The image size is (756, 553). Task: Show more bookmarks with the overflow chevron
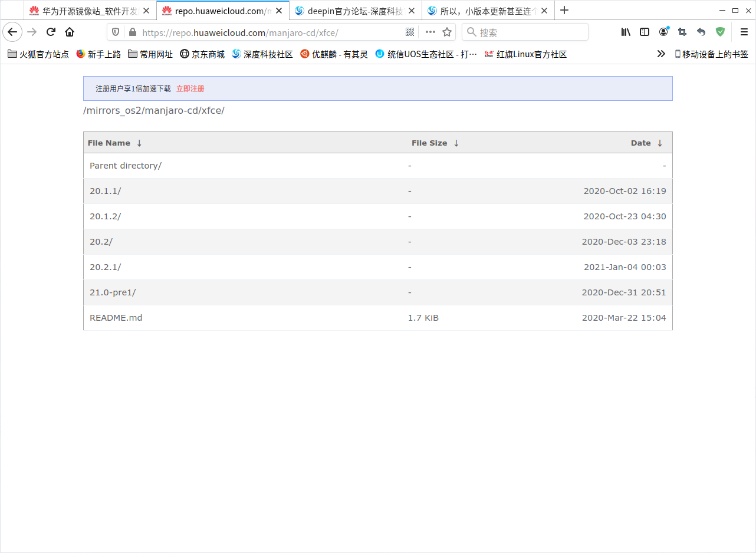(661, 54)
